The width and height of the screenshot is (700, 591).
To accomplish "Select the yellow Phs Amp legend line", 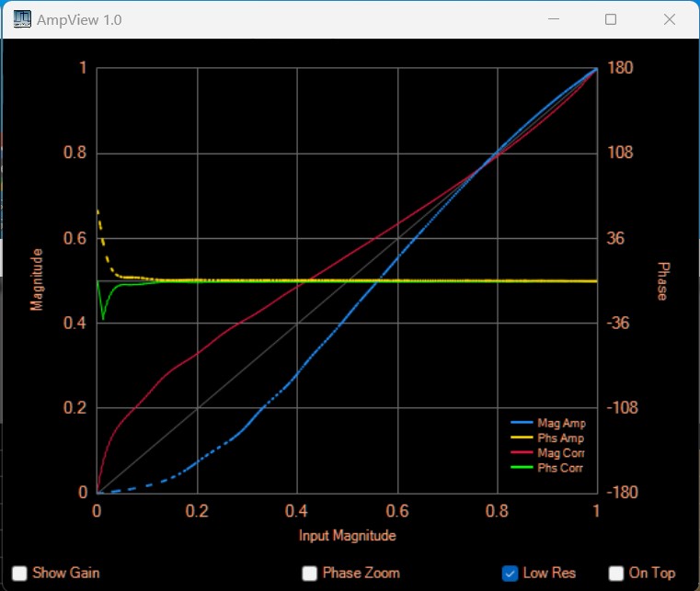I will click(522, 438).
